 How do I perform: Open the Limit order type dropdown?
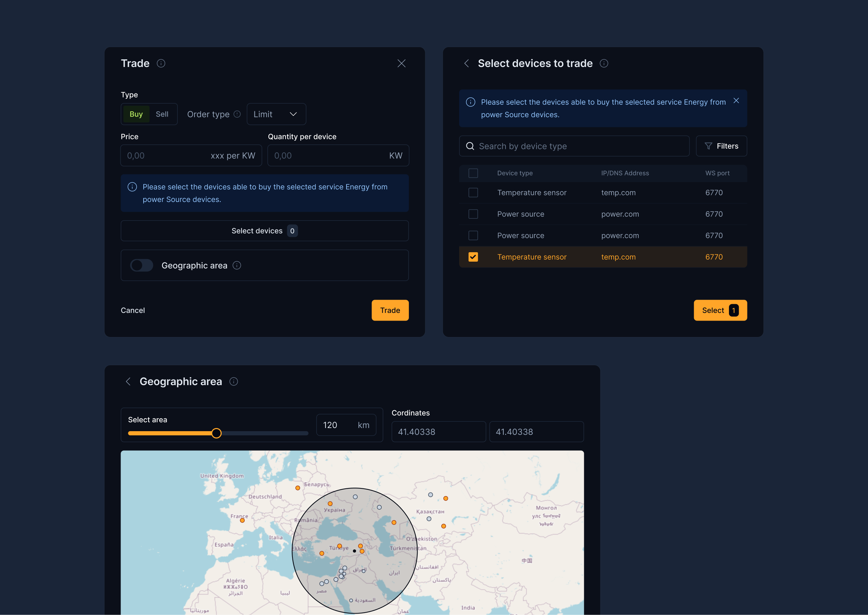click(x=276, y=114)
